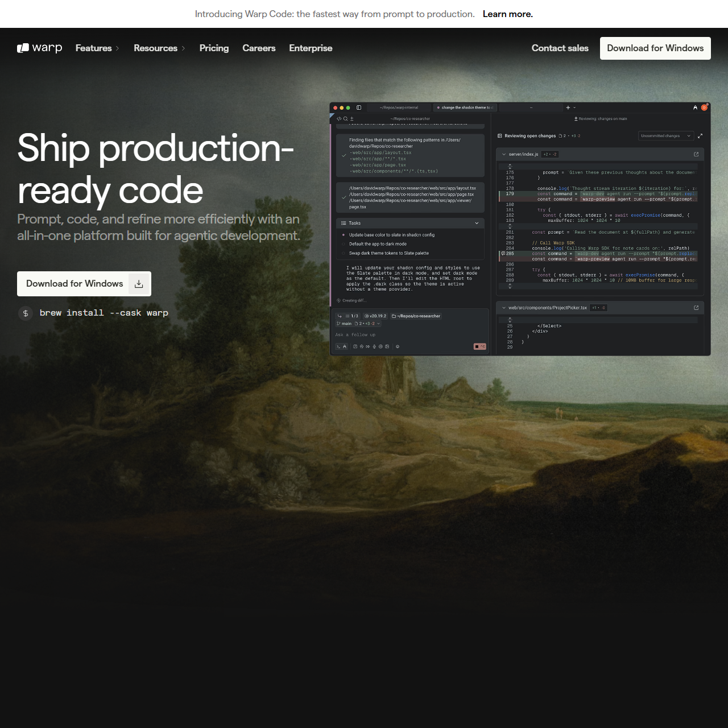Open the Features dropdown menu
The height and width of the screenshot is (728, 728).
[x=97, y=48]
